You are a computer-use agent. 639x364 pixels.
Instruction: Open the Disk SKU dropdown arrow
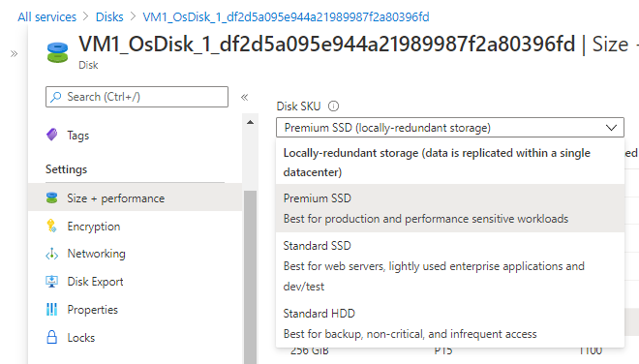611,128
